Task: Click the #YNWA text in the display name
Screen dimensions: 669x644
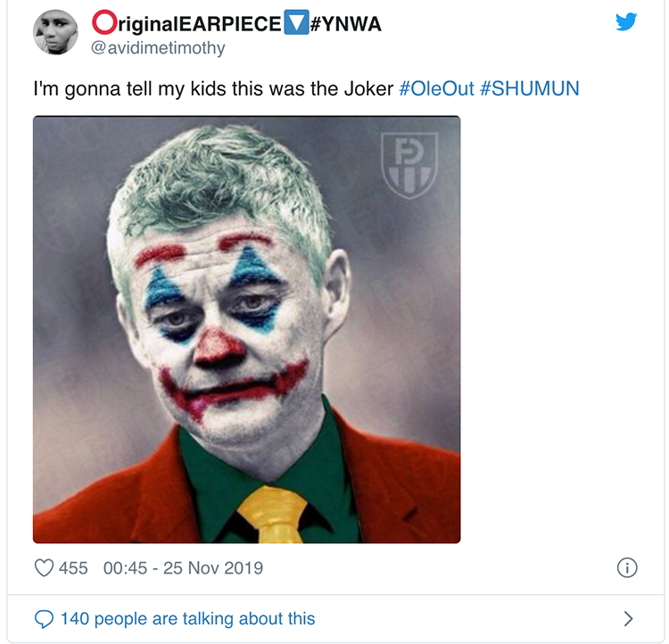Action: tap(344, 23)
